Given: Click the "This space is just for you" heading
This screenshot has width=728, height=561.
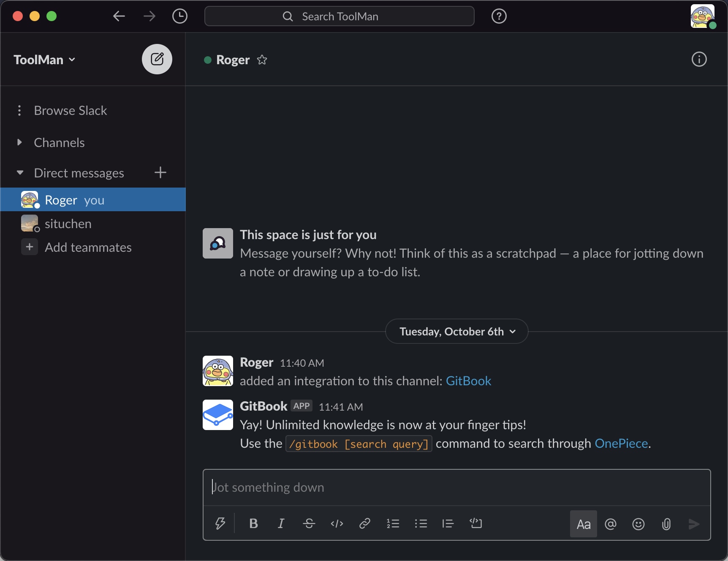Looking at the screenshot, I should click(x=308, y=234).
